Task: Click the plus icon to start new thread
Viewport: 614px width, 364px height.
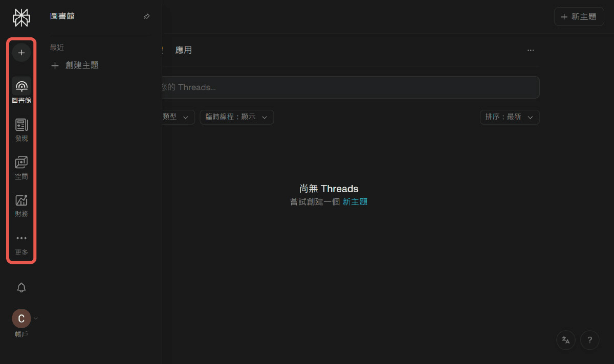Action: 21,52
